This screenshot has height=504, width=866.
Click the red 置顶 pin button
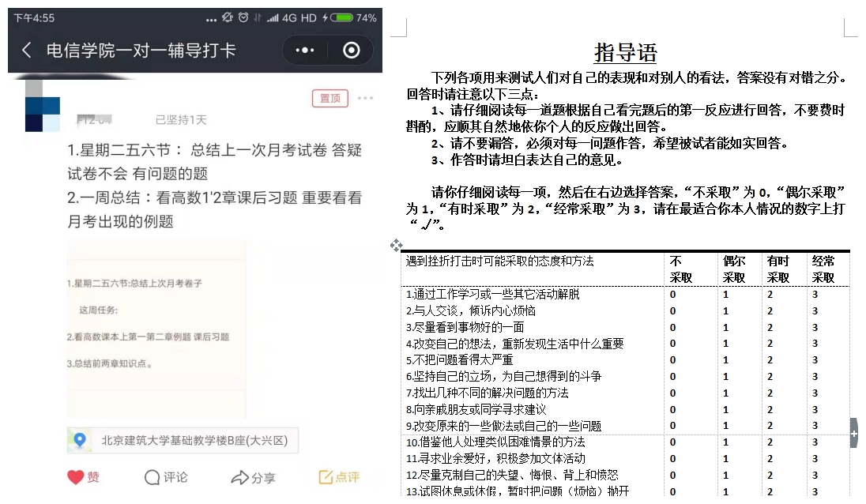point(329,98)
